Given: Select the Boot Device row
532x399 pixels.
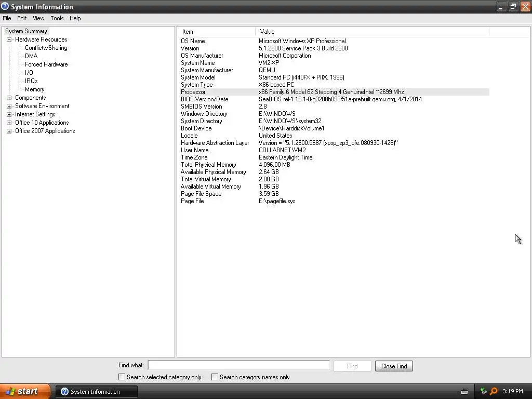Looking at the screenshot, I should (x=334, y=129).
